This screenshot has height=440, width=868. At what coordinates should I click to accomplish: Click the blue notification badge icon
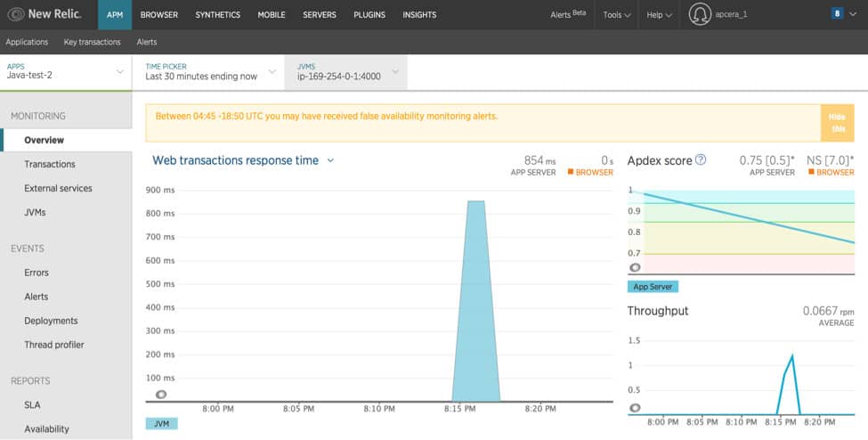point(837,13)
